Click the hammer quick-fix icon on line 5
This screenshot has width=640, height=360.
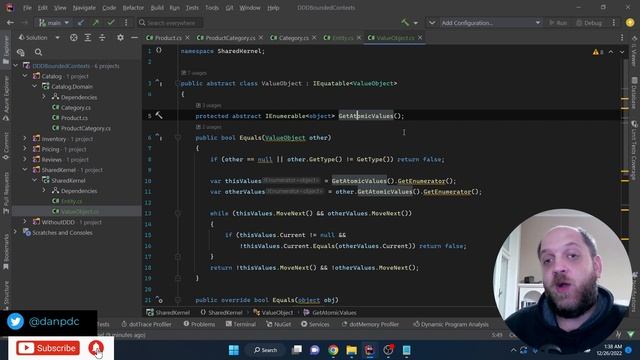159,116
